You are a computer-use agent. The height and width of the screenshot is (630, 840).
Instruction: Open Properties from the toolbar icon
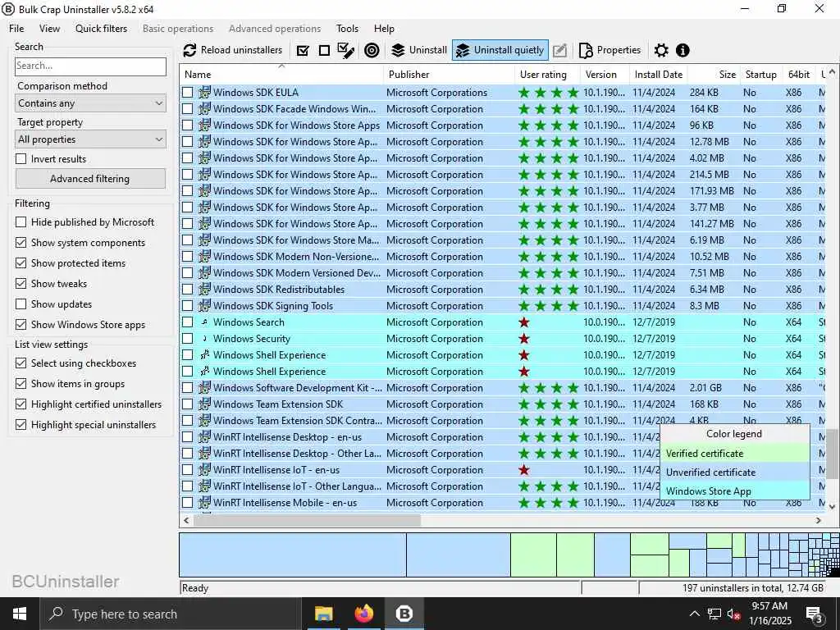tap(586, 50)
